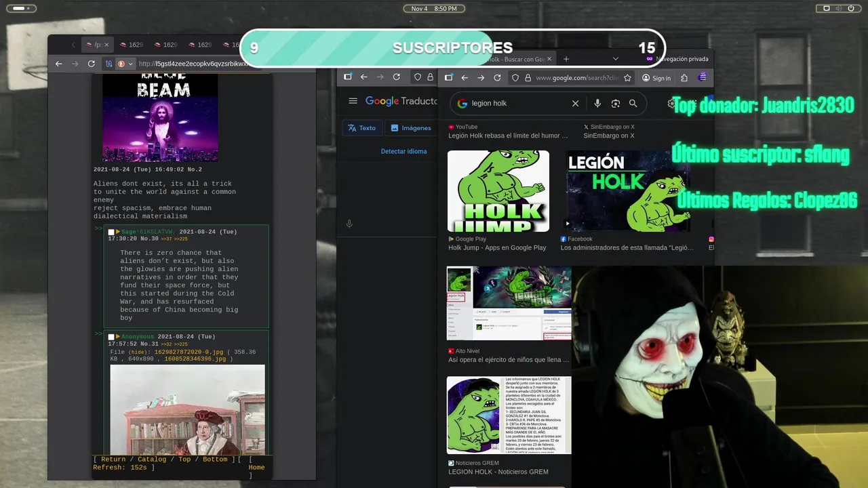868x488 pixels.
Task: Go back in the Google search window
Action: pos(465,78)
